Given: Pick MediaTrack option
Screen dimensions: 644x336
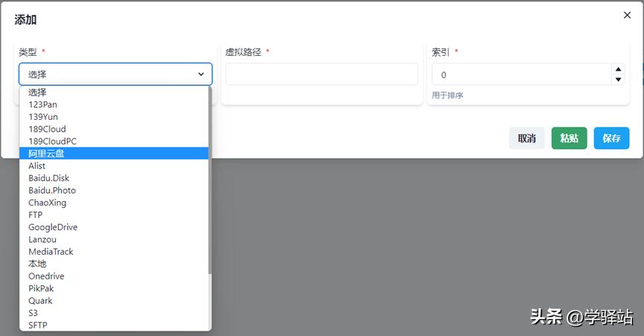Looking at the screenshot, I should 114,251.
